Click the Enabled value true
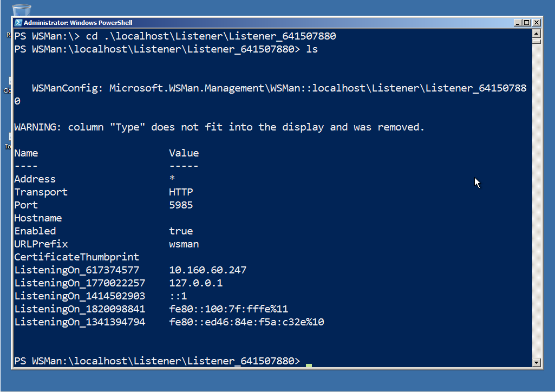 pos(181,231)
